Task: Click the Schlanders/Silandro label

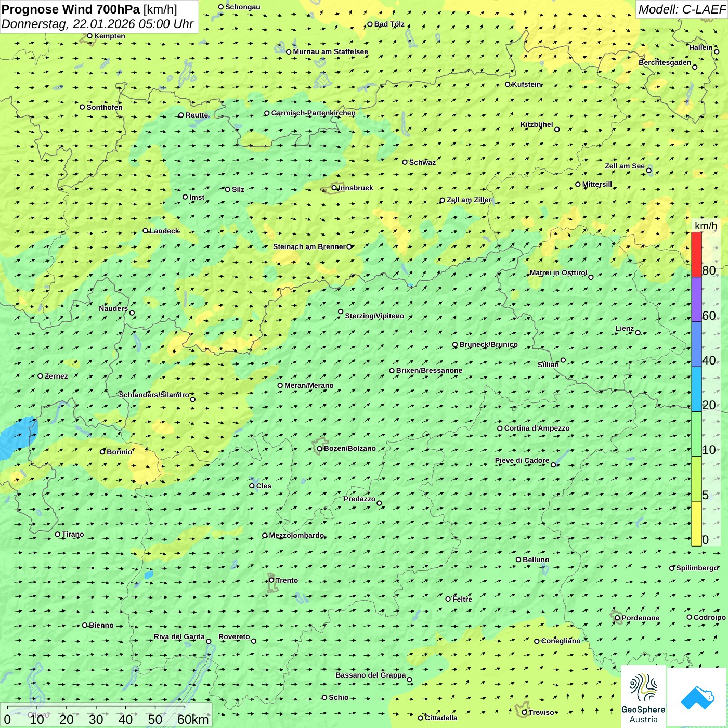Action: 154,395
